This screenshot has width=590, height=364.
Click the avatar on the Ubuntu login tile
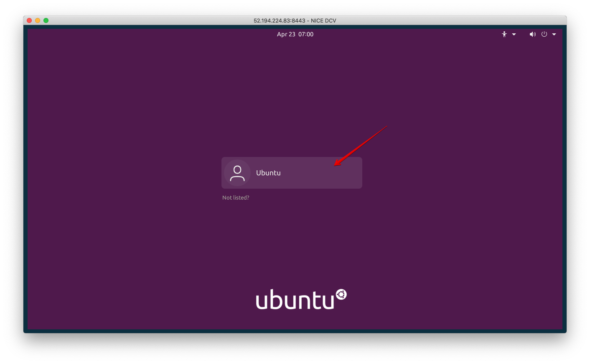(x=237, y=172)
